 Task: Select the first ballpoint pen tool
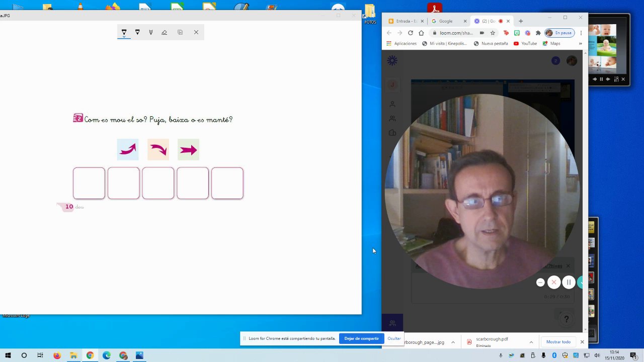click(124, 32)
